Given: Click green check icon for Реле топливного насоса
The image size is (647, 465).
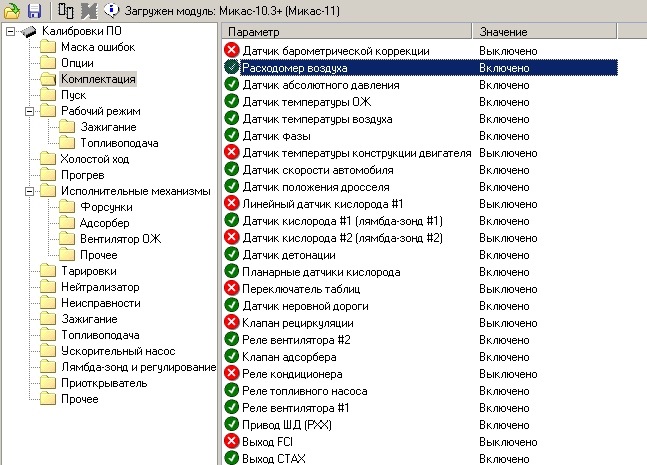Looking at the screenshot, I should tap(231, 390).
